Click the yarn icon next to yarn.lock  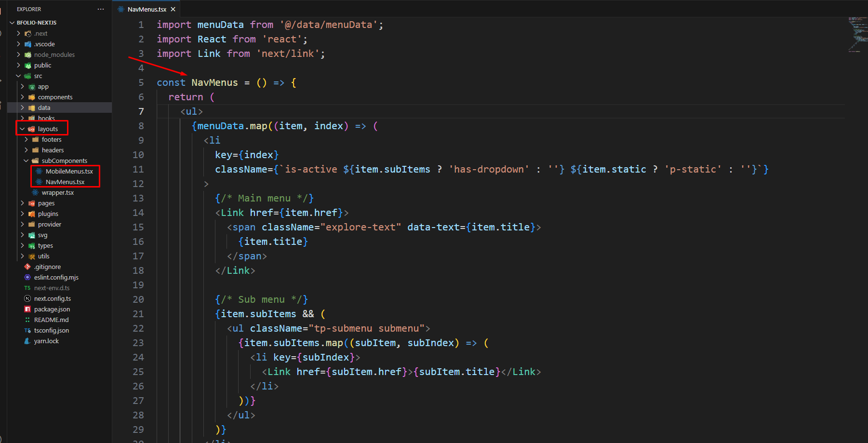(27, 341)
